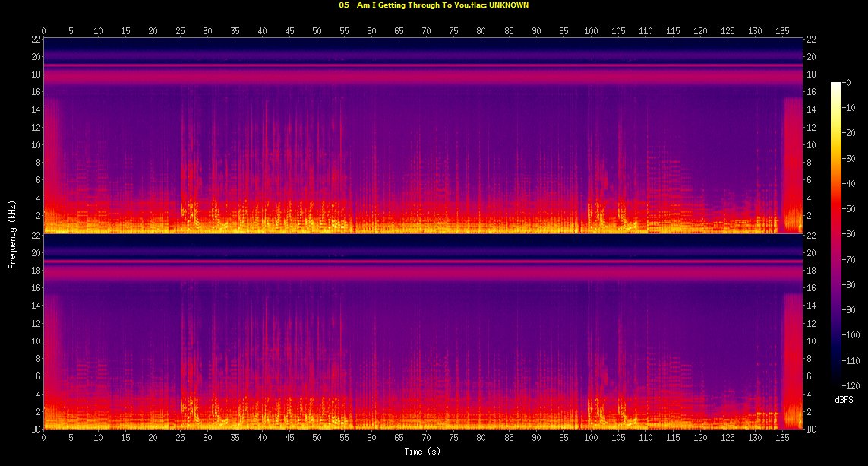Click the "110" tick on the top time axis
The width and height of the screenshot is (868, 466).
tap(645, 31)
